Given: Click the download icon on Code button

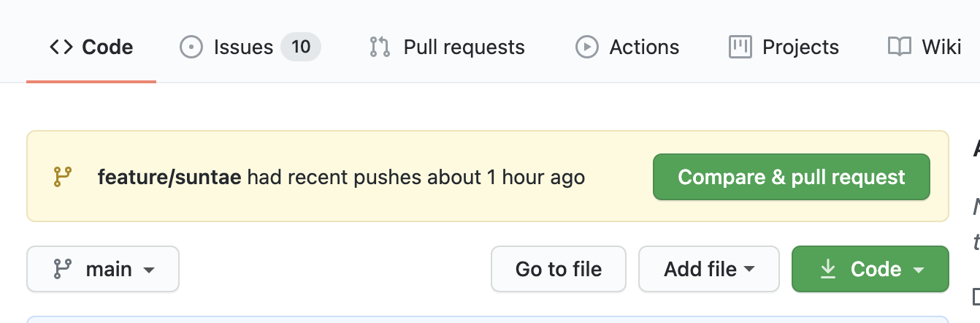Looking at the screenshot, I should click(827, 269).
